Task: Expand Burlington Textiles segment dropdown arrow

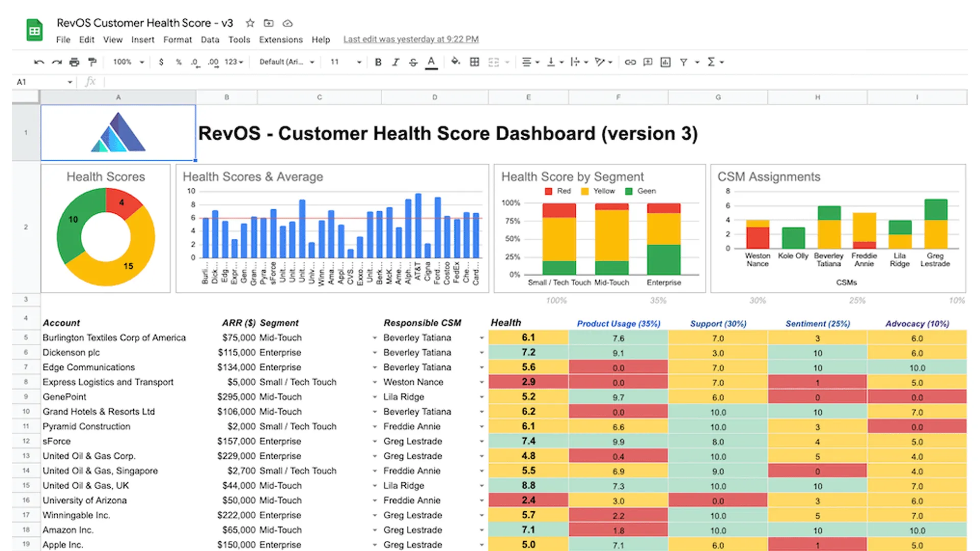Action: [375, 338]
